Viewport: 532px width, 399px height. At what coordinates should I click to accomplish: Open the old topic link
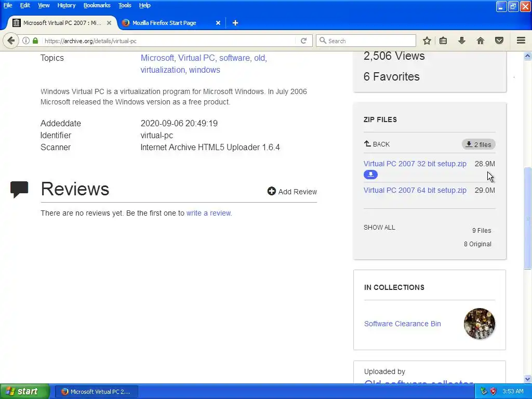pos(260,58)
